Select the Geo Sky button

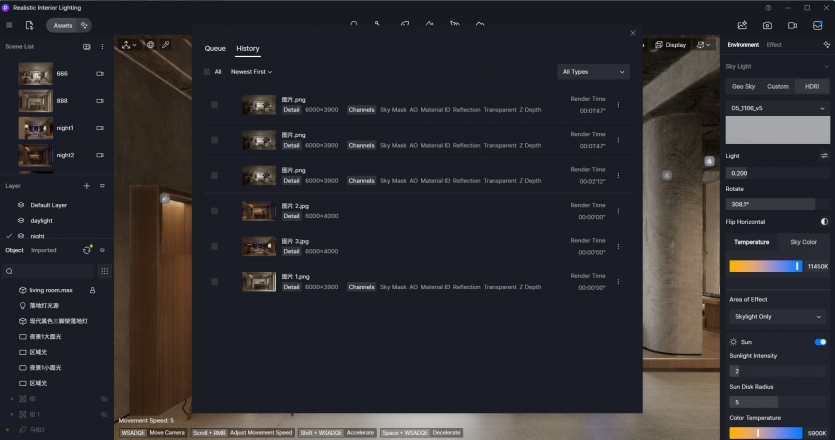point(743,86)
